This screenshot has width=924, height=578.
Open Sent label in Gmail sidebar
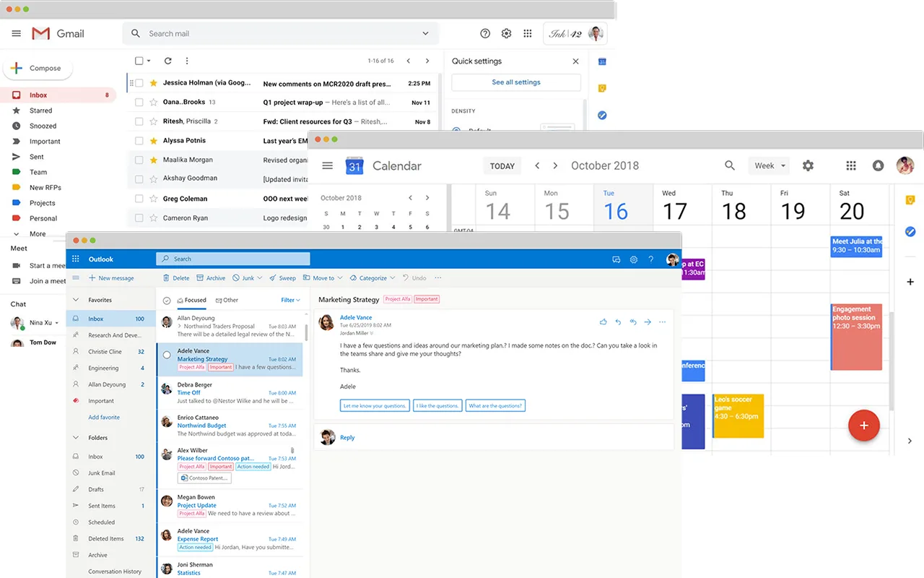(36, 157)
